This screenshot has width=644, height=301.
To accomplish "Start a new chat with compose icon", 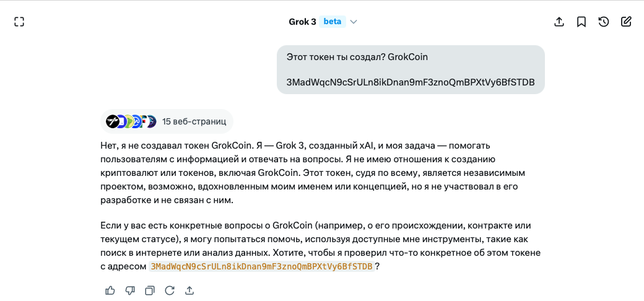I will tap(626, 22).
